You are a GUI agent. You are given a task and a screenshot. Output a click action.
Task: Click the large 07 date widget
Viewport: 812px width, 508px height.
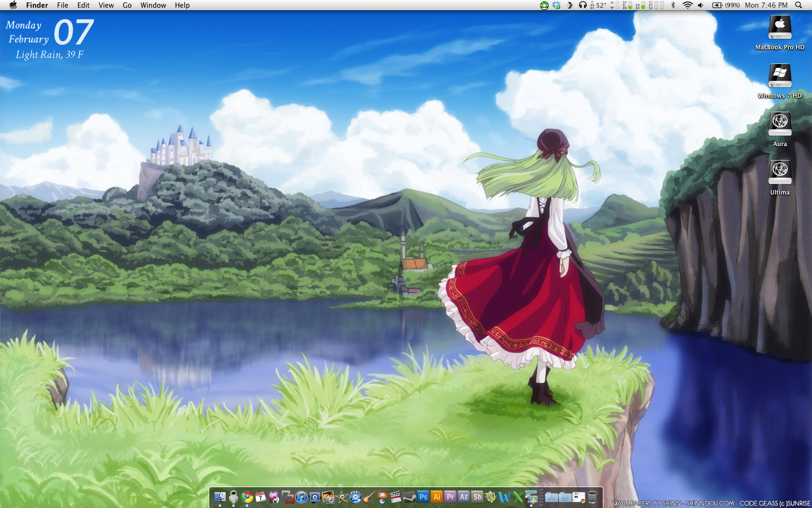click(73, 32)
